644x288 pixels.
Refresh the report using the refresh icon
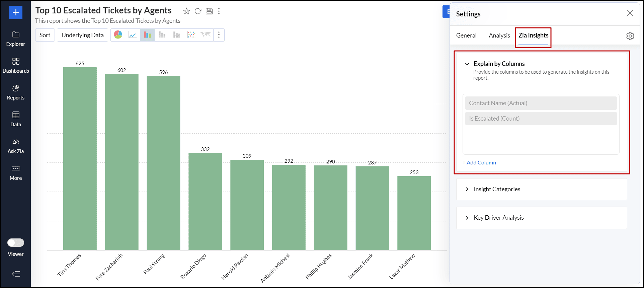click(198, 11)
